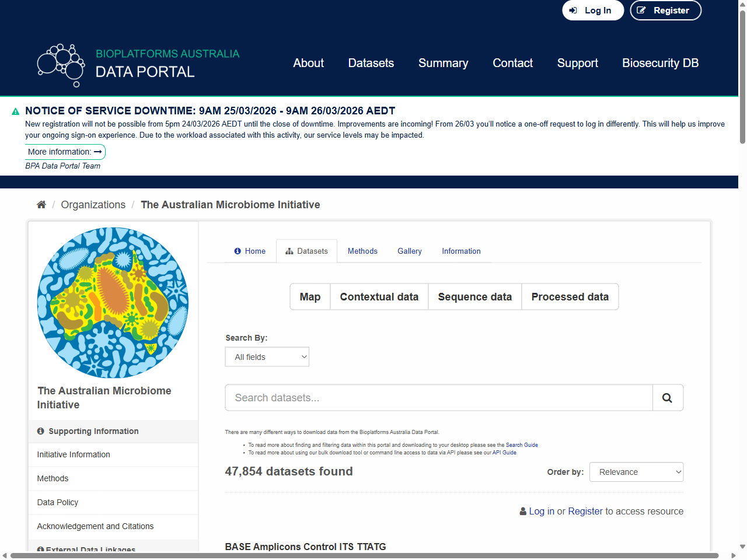Click the warning triangle icon beside the notice
The height and width of the screenshot is (560, 747).
click(16, 111)
